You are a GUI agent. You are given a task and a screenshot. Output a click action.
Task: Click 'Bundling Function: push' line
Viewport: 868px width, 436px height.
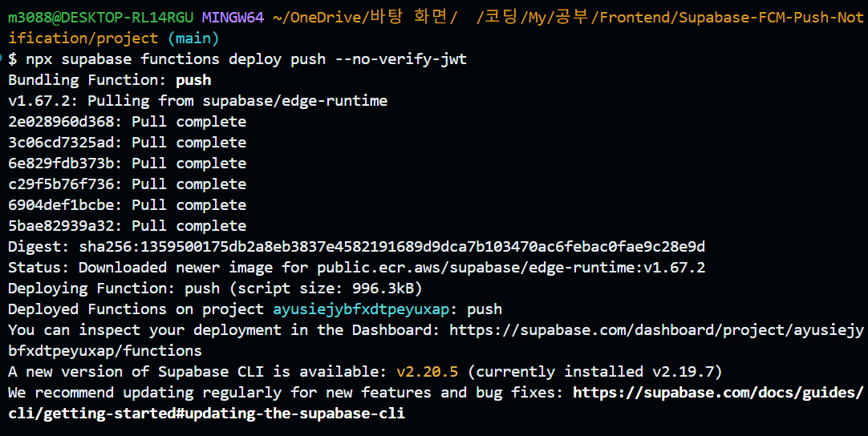[110, 79]
